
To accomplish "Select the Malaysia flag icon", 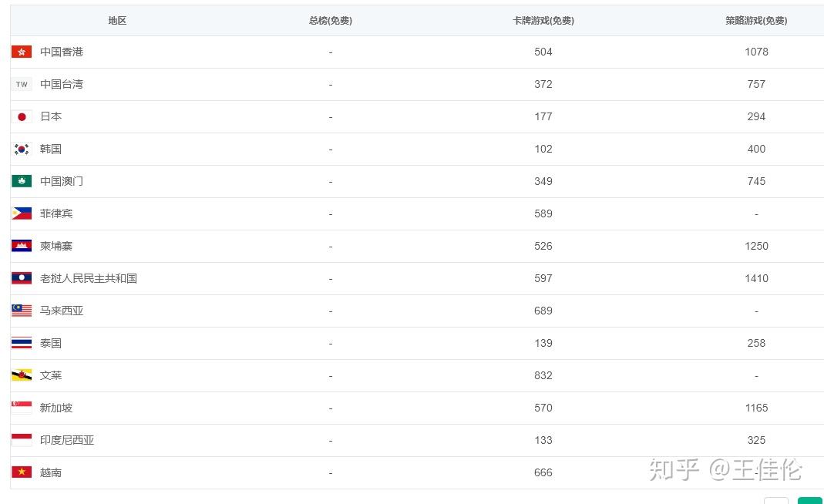I will click(22, 311).
